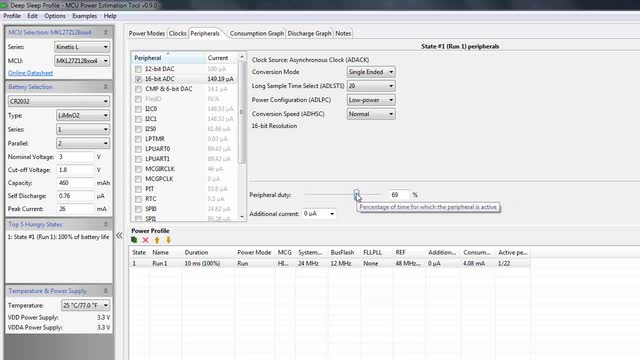
Task: Switch to the Power Modes tab
Action: pyautogui.click(x=147, y=33)
